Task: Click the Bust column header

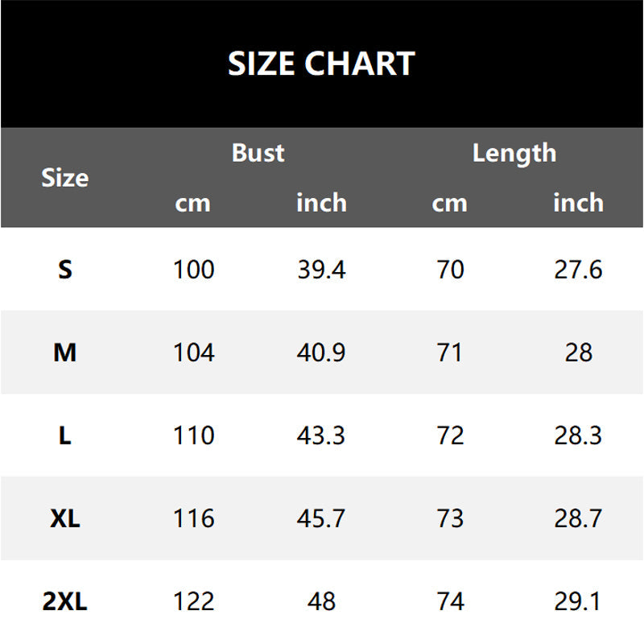Action: point(258,152)
